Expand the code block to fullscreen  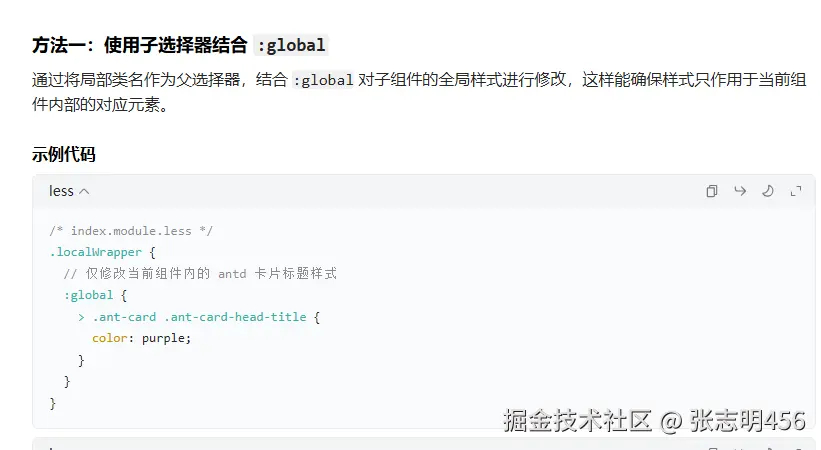pos(796,191)
